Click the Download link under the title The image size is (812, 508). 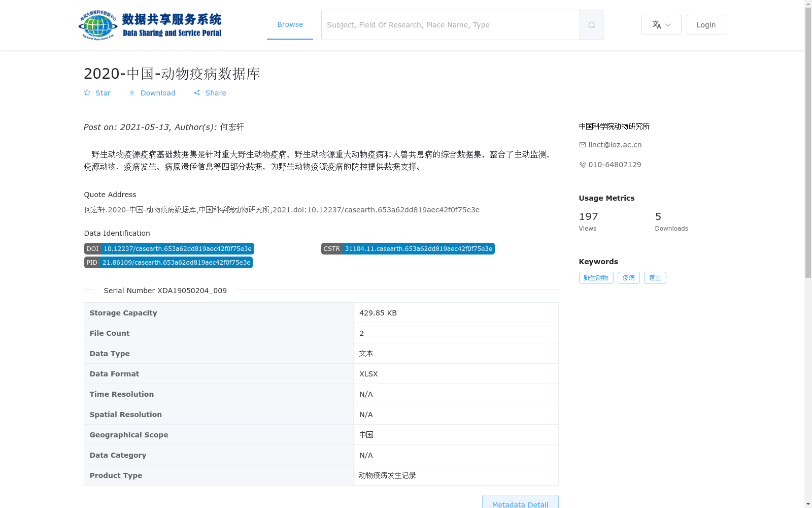(x=152, y=93)
